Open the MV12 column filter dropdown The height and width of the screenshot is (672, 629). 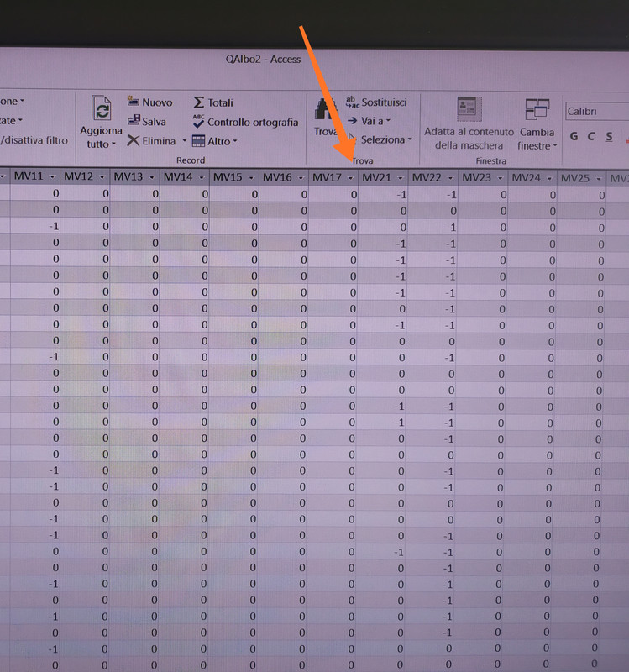102,177
